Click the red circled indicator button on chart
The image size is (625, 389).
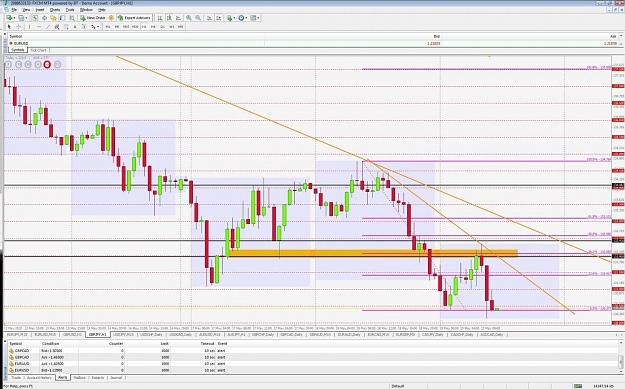[47, 64]
